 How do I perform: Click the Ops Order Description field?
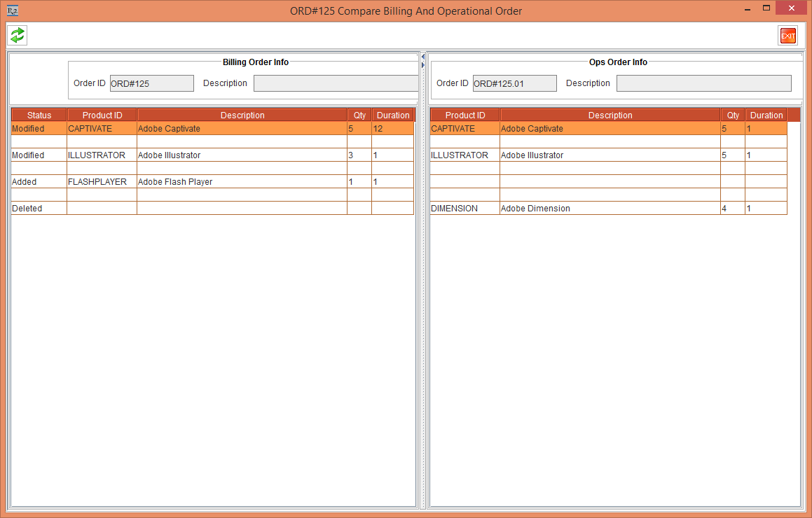(703, 83)
